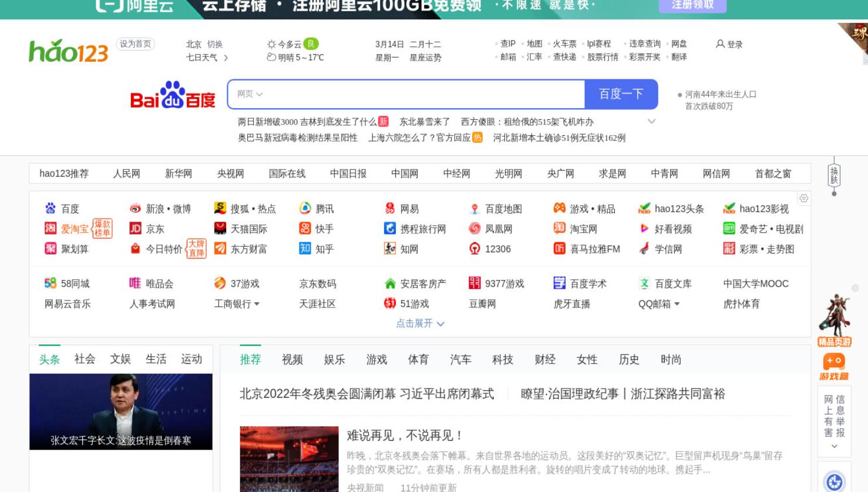Click 设为首页 button

(136, 44)
